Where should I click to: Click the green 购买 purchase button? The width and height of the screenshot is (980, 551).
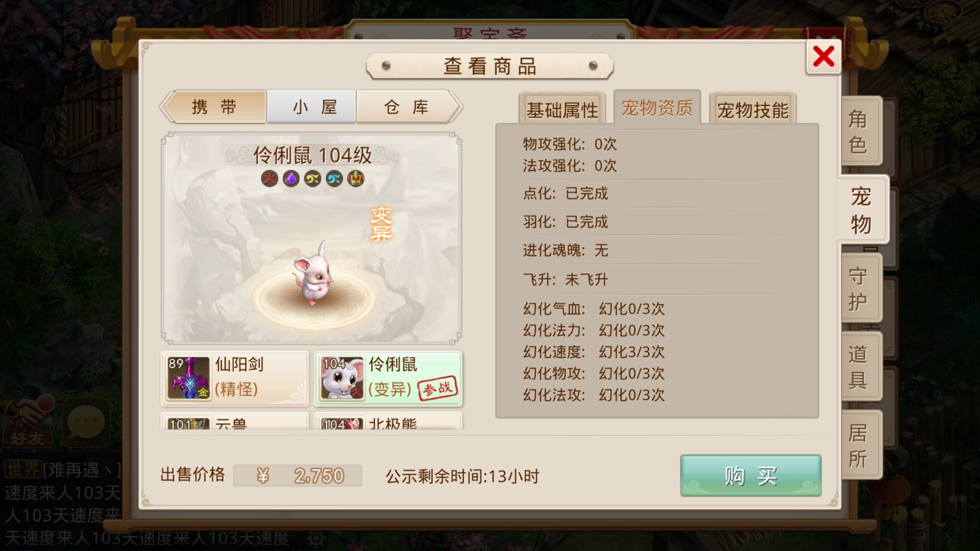click(x=751, y=476)
